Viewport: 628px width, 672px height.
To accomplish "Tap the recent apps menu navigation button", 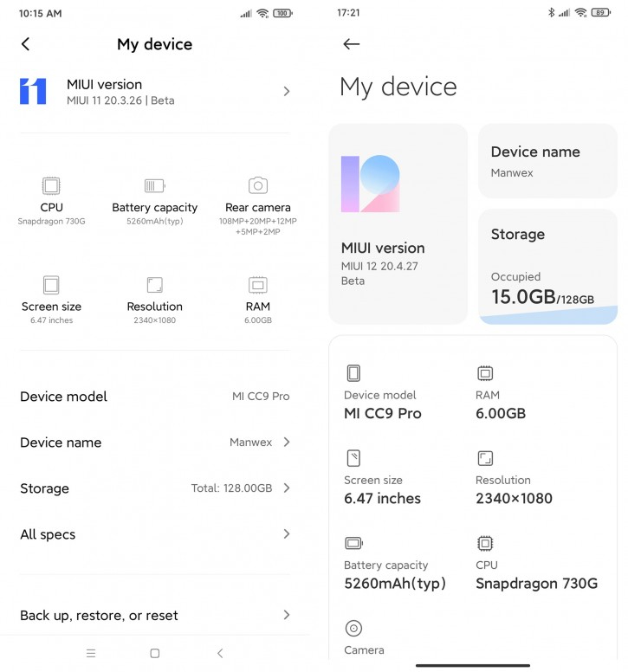I will pos(91,654).
